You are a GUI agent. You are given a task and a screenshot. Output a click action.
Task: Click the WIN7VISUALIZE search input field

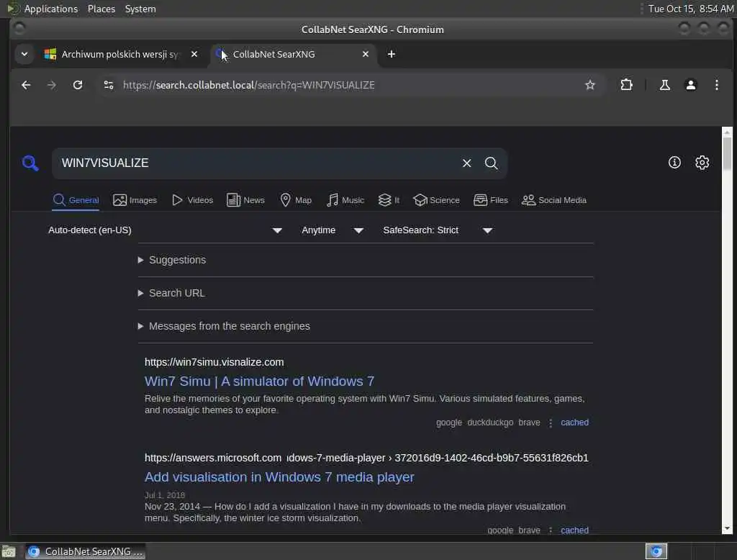(x=258, y=163)
